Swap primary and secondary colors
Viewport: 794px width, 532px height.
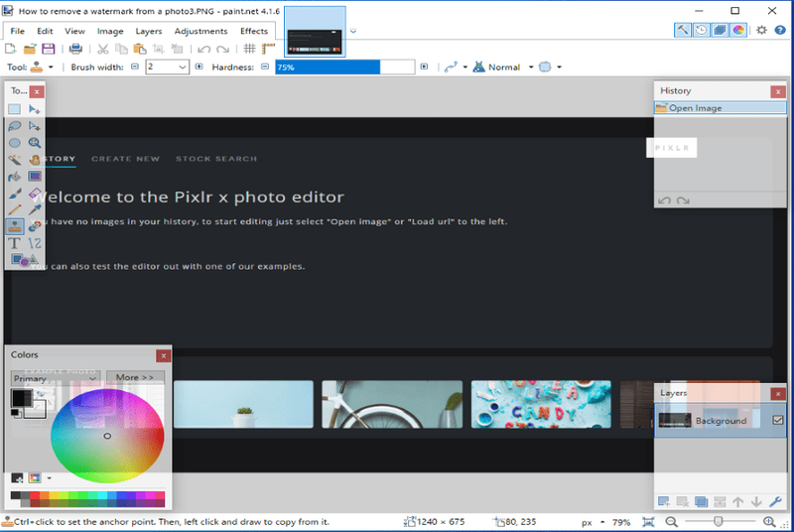click(40, 393)
